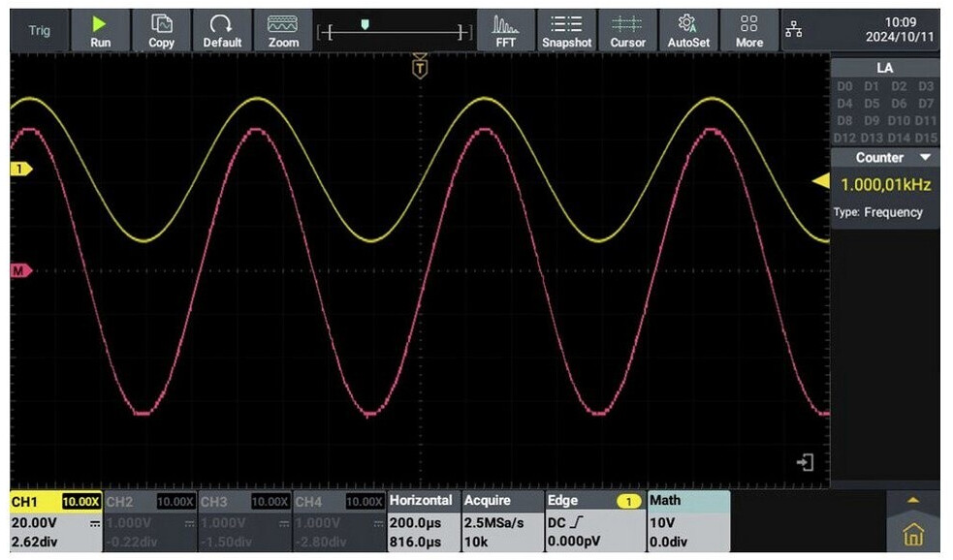953x560 pixels.
Task: Open the Zoom waveform tool
Action: pos(283,31)
